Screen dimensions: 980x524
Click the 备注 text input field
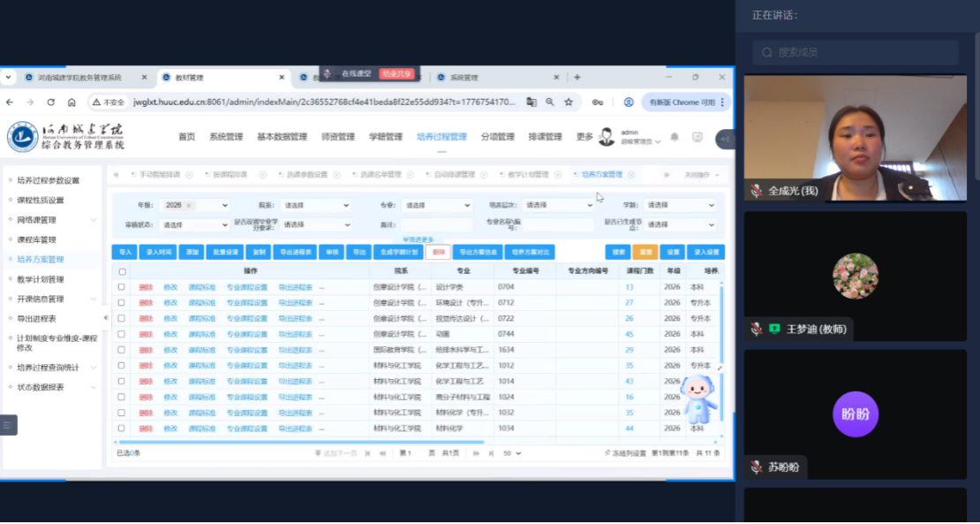pyautogui.click(x=435, y=225)
